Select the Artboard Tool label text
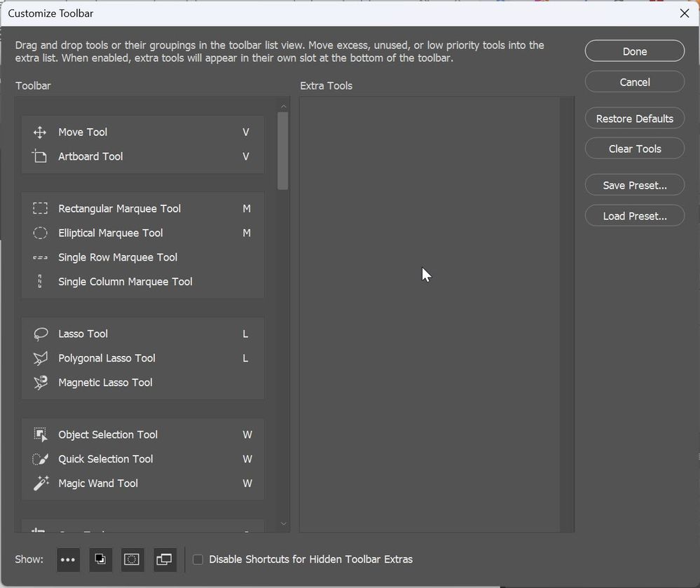 click(90, 156)
